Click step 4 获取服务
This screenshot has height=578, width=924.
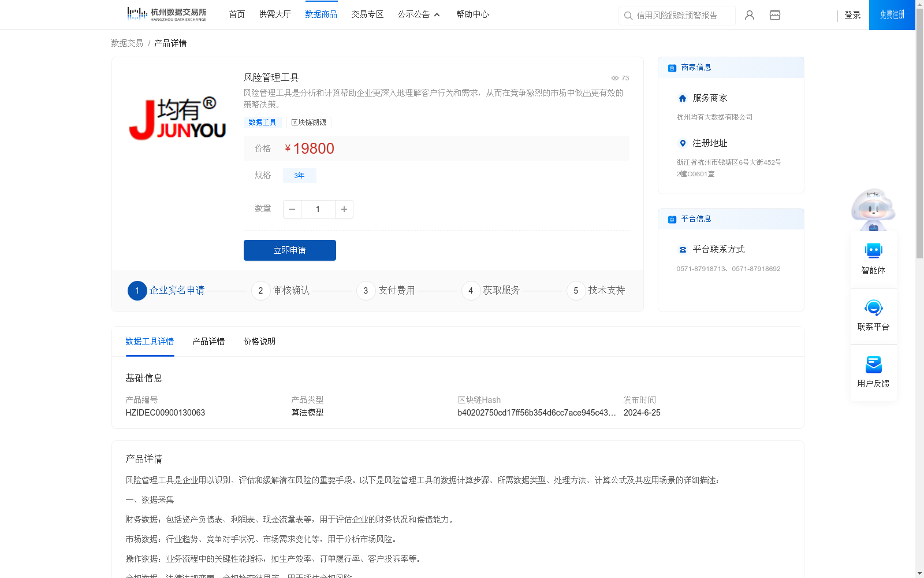click(x=491, y=291)
